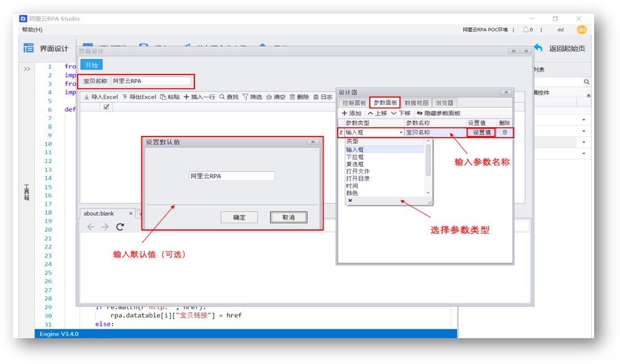Toggle the select-all checkbox in data table header

[106, 107]
